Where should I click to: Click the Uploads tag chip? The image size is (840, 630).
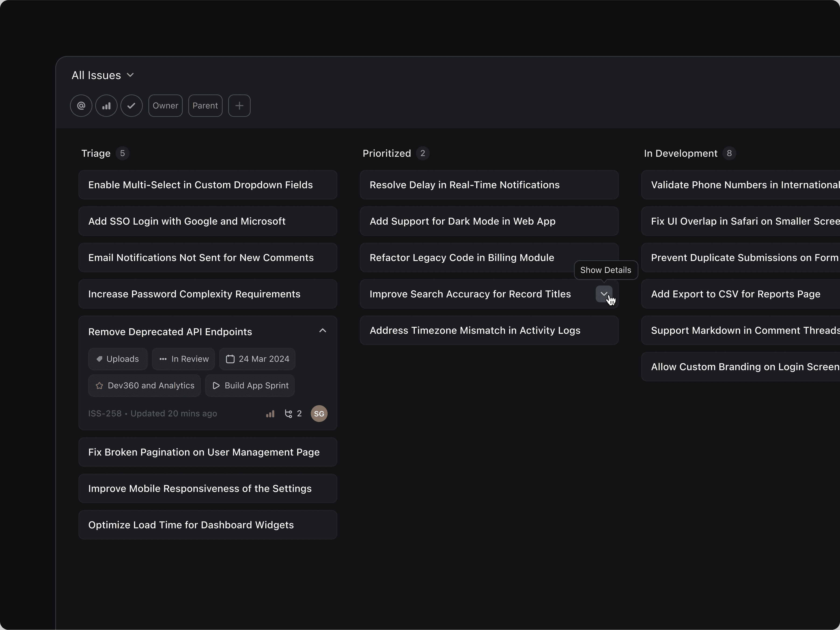(118, 359)
